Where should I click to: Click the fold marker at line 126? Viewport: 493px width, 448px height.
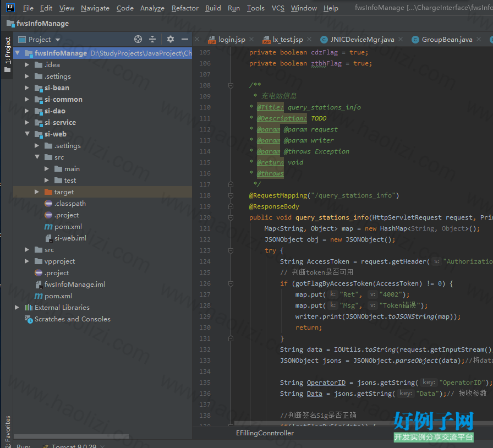(x=231, y=283)
